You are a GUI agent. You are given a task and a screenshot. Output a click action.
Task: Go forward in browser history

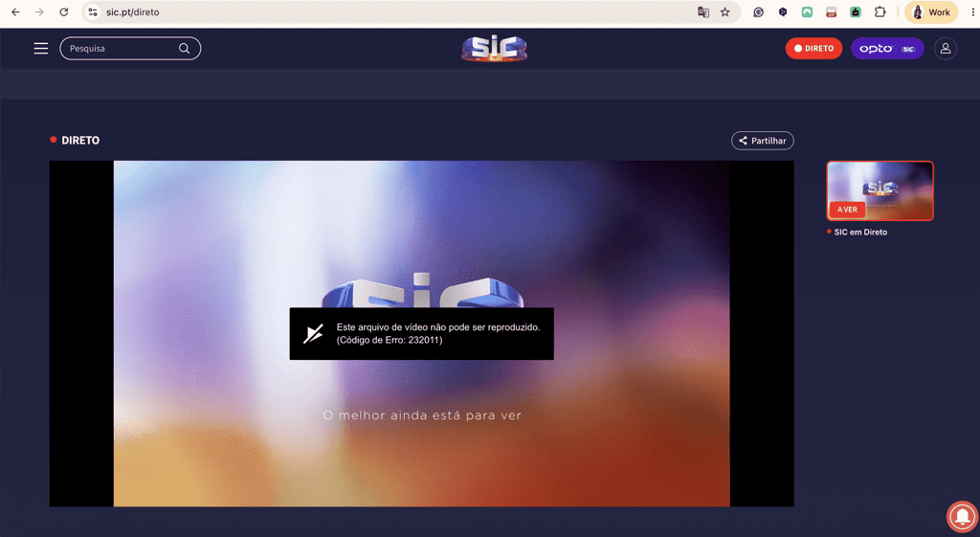[39, 11]
